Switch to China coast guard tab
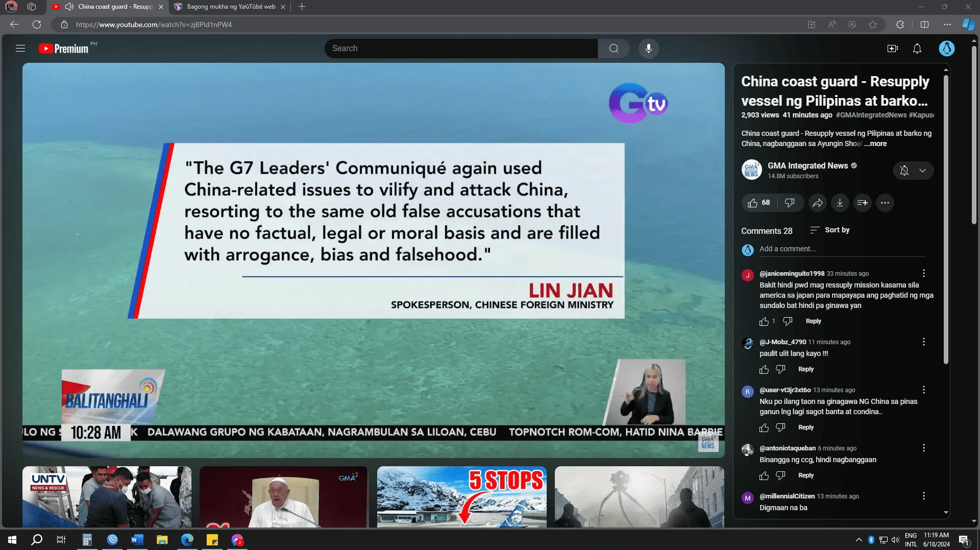The height and width of the screenshot is (550, 980). click(x=108, y=7)
